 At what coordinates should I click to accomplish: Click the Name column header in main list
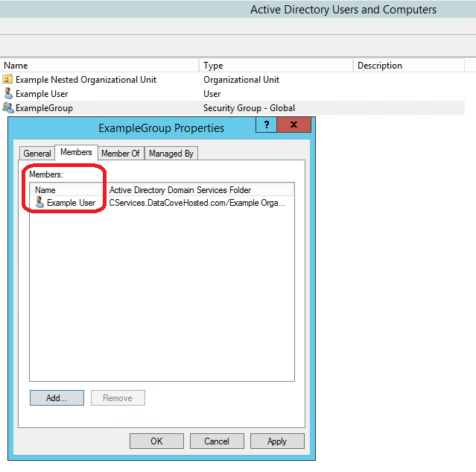[100, 66]
